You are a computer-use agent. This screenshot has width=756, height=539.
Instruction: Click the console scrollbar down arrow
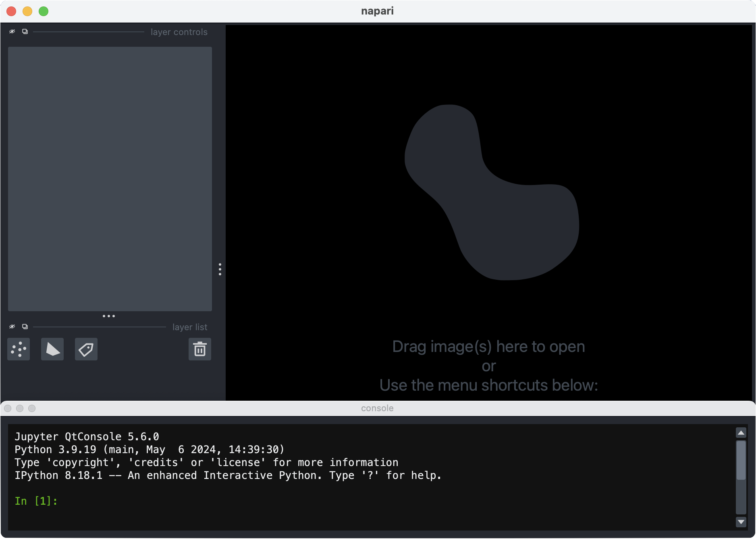pos(741,522)
